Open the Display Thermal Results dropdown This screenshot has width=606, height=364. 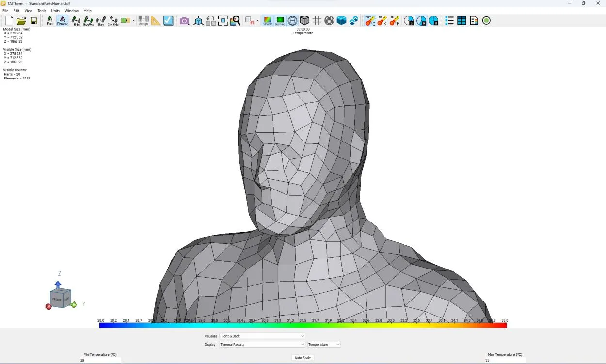[x=262, y=344]
